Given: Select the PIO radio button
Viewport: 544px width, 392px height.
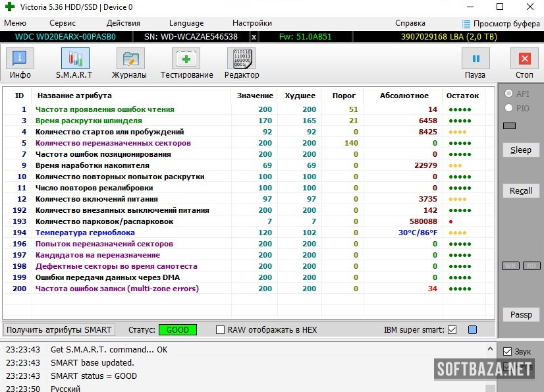Looking at the screenshot, I should point(508,108).
